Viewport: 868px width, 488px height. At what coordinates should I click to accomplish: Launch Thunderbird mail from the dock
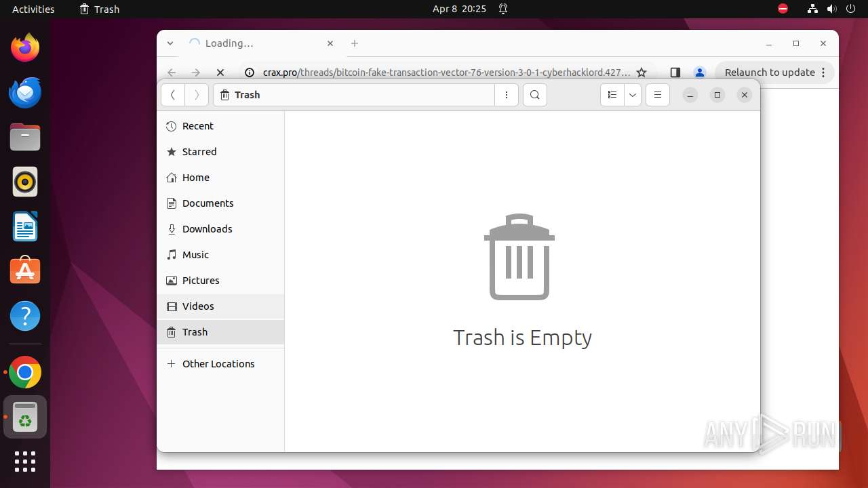(25, 92)
